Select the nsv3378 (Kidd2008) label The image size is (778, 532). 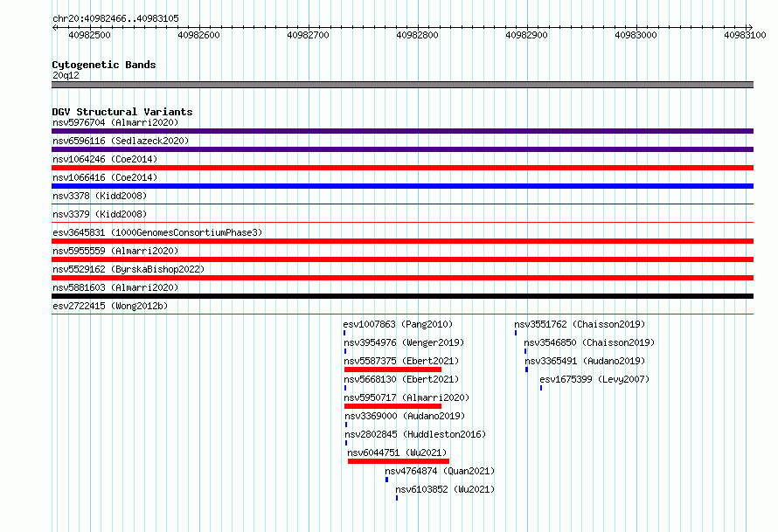coord(100,196)
